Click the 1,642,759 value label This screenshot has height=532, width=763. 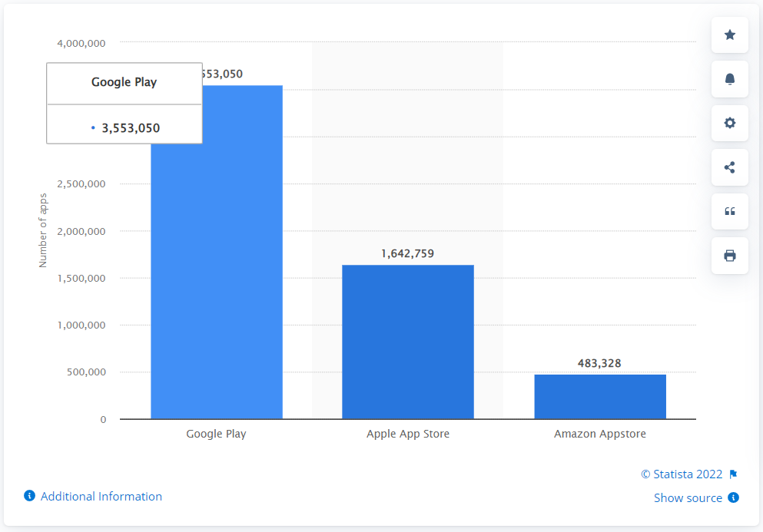point(407,253)
